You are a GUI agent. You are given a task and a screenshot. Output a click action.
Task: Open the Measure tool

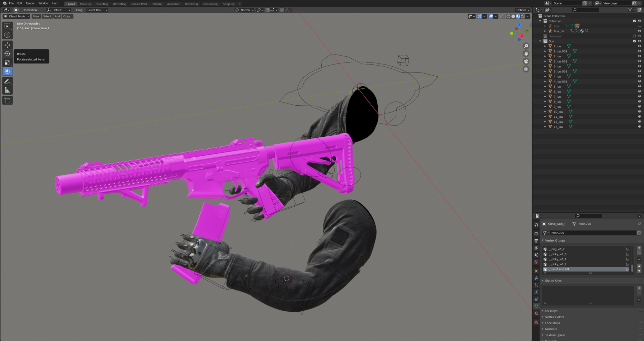7,90
